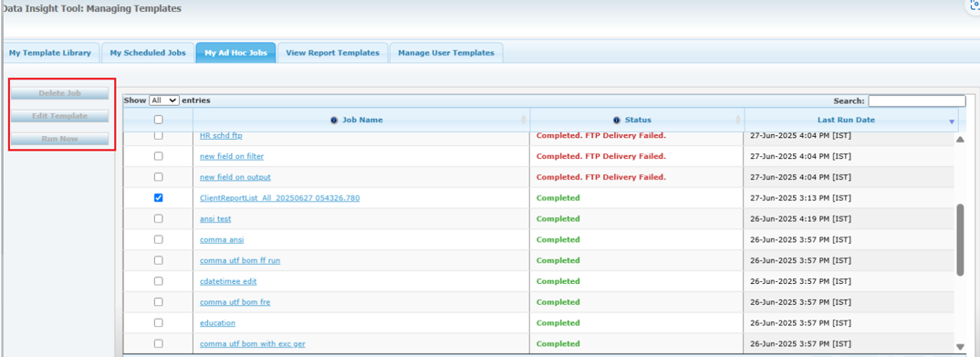Open the comma utf bom ff run link

240,260
